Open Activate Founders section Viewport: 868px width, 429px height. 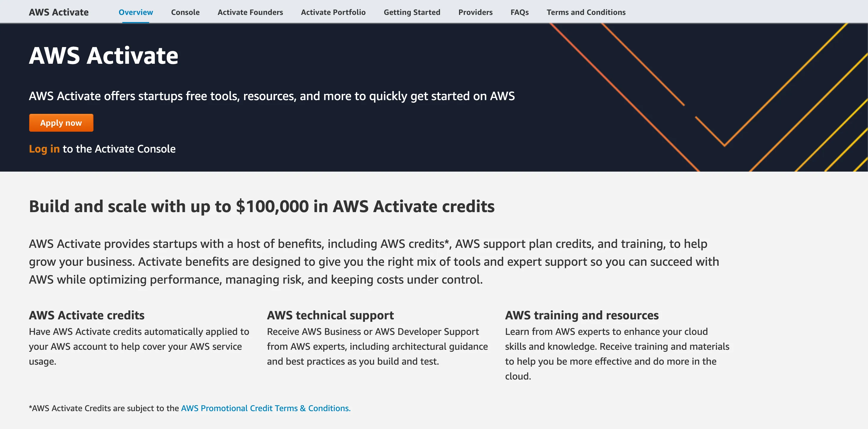point(250,12)
